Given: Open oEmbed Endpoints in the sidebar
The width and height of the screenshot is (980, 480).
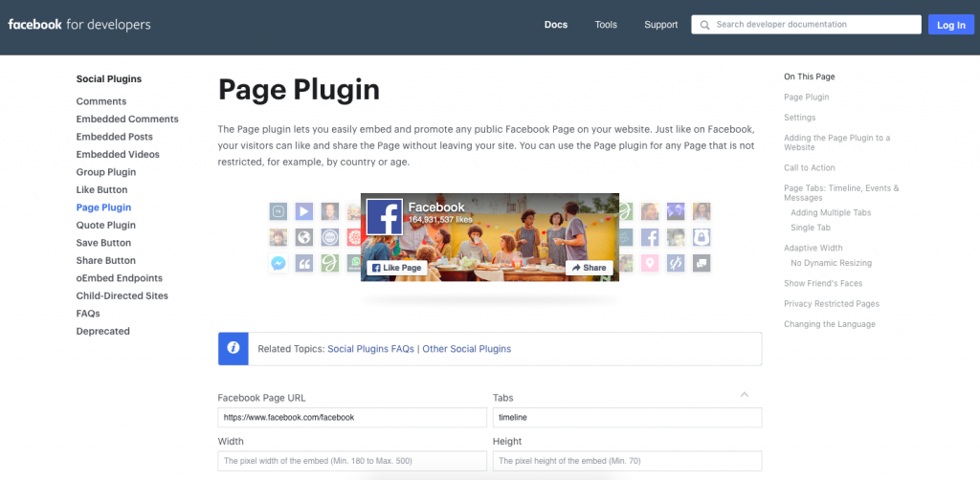Looking at the screenshot, I should pos(120,277).
